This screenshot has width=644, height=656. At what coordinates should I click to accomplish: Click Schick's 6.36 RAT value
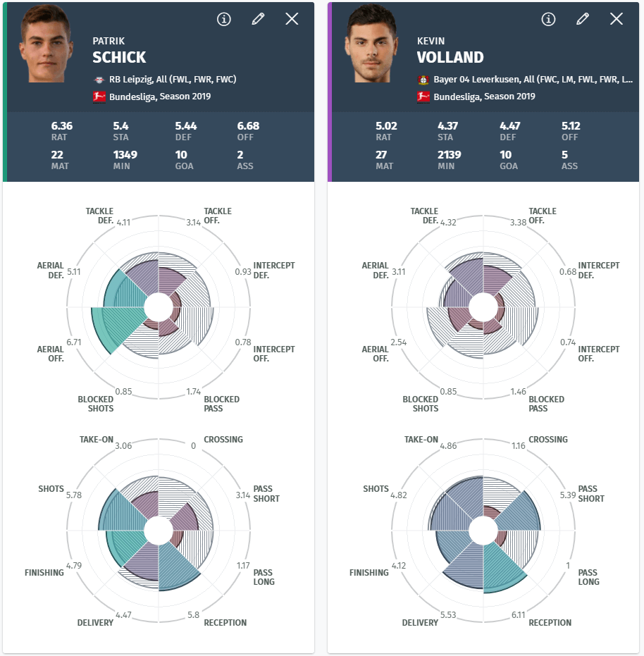(x=62, y=126)
